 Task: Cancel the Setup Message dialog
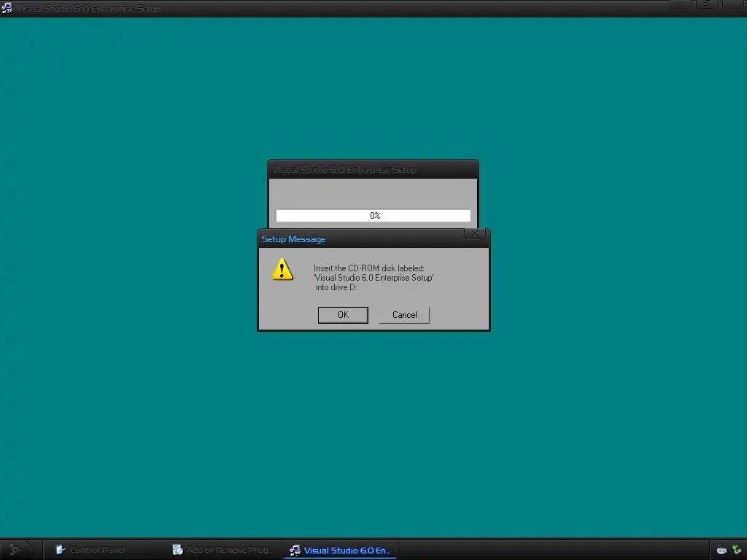point(404,315)
